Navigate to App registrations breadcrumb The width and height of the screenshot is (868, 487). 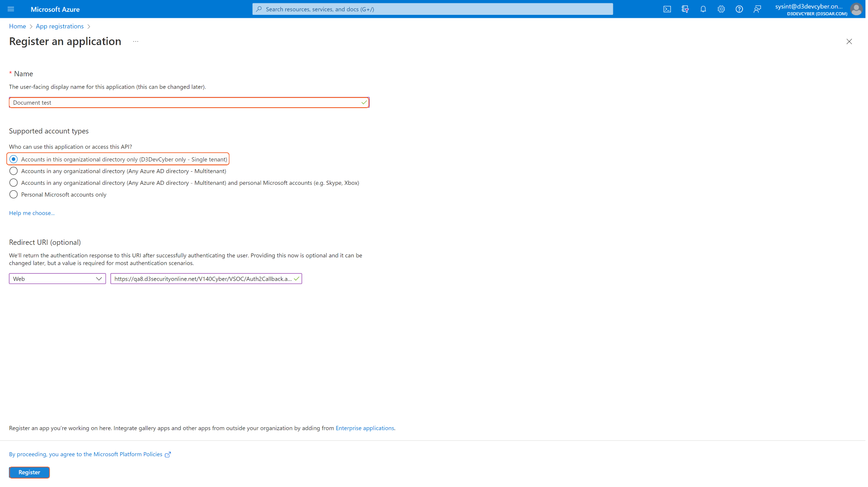[x=60, y=26]
